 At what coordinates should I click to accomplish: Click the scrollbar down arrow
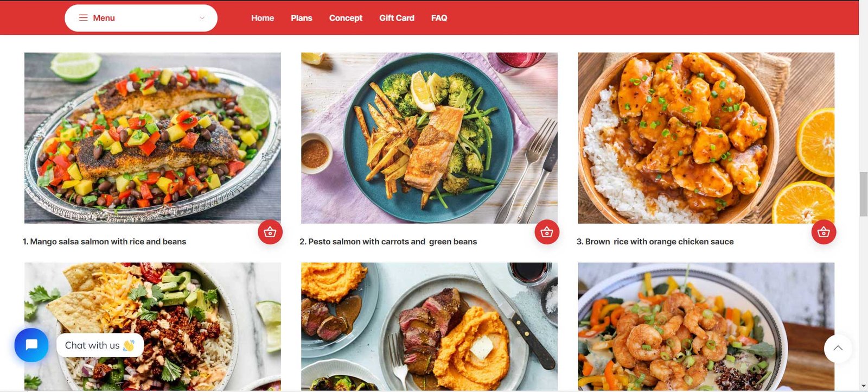pos(863,386)
